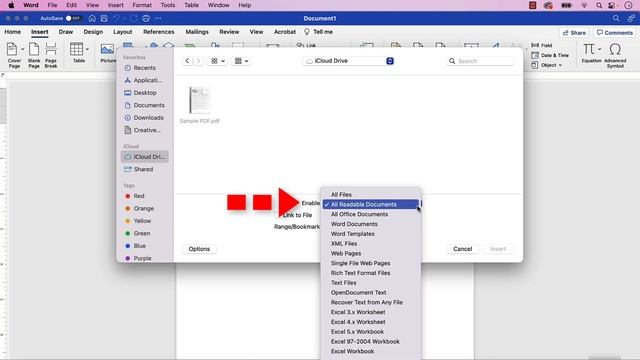Switch to the Acrobat tab
640x360 pixels.
[285, 32]
